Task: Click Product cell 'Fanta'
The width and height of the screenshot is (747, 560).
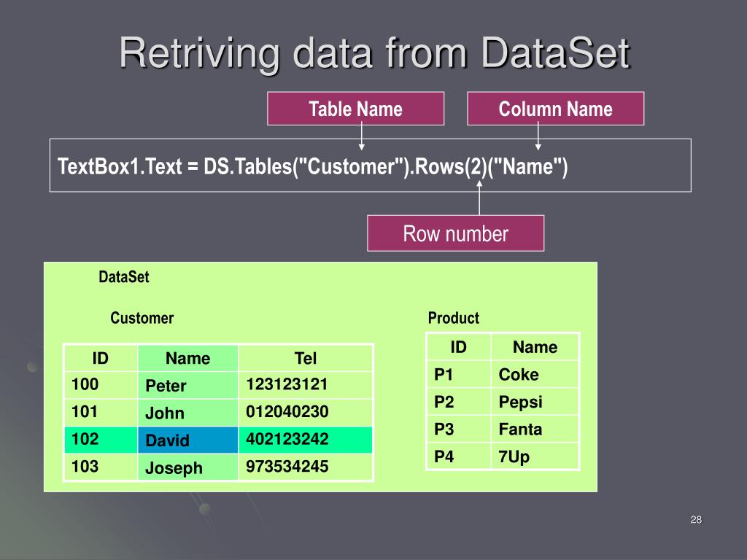Action: (535, 429)
